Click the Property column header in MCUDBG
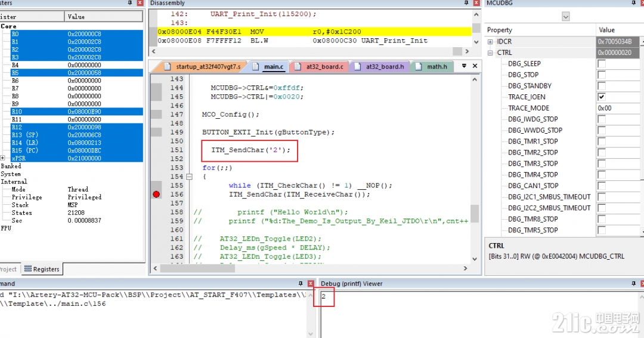The height and width of the screenshot is (338, 644). [540, 30]
